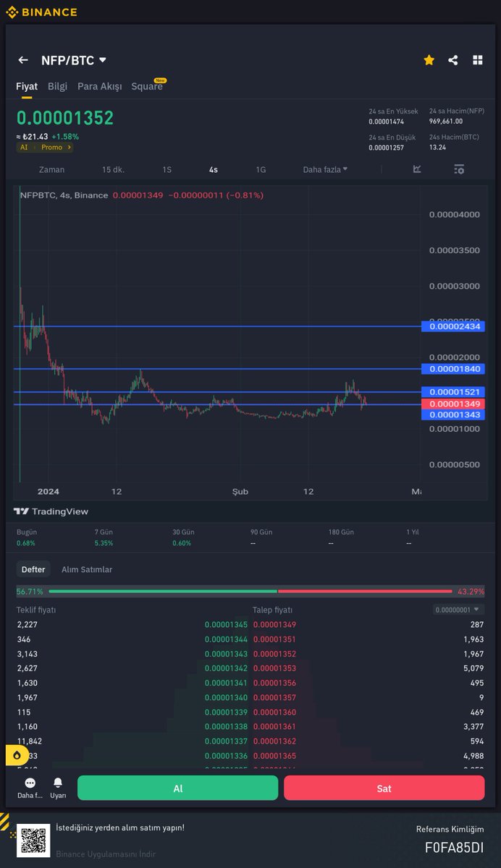Viewport: 501px width, 868px height.
Task: Open the AI Promo badge
Action: [45, 147]
